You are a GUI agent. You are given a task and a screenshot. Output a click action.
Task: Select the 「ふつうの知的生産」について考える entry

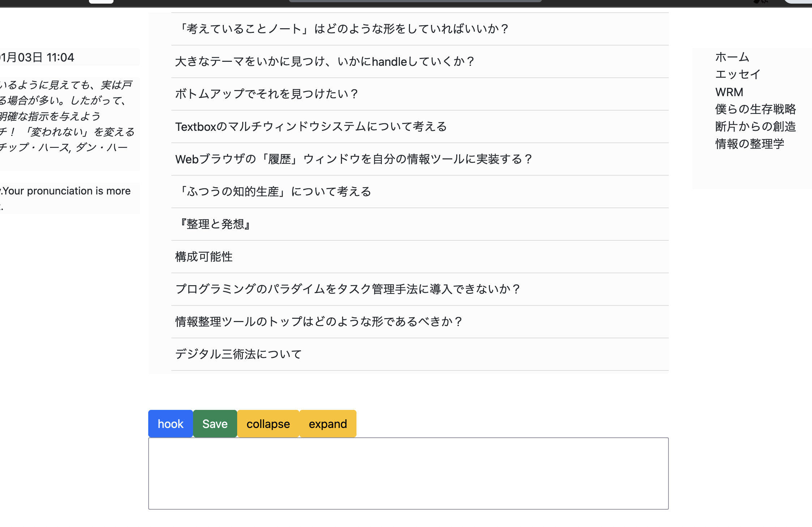(x=275, y=192)
